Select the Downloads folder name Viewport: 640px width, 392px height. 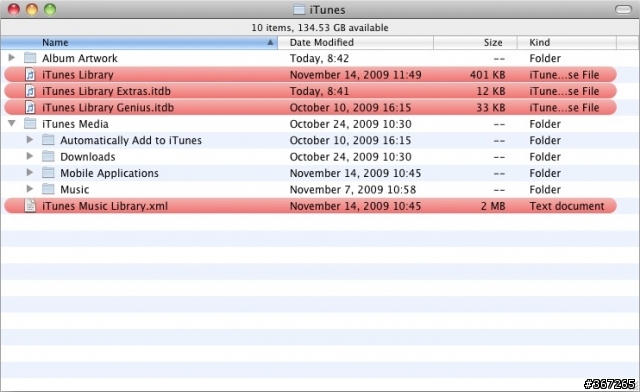pos(88,157)
